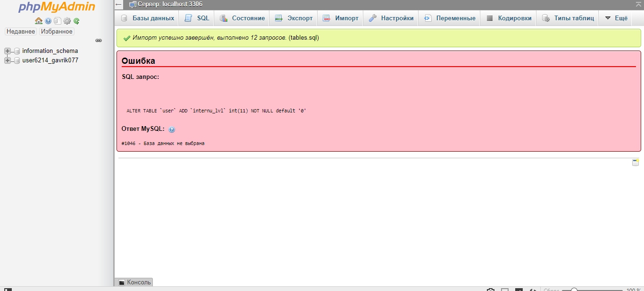
Task: Open the Консоль panel at the bottom
Action: tap(134, 282)
